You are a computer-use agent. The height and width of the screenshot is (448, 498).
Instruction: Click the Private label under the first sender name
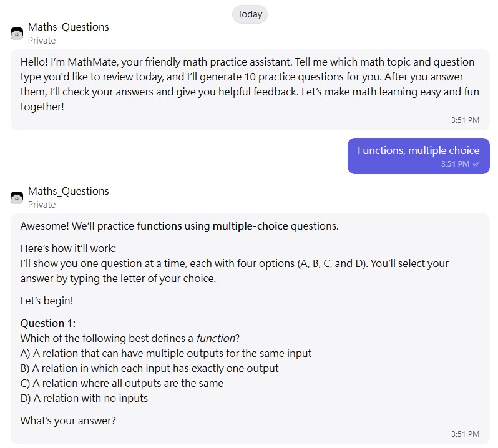[x=42, y=41]
